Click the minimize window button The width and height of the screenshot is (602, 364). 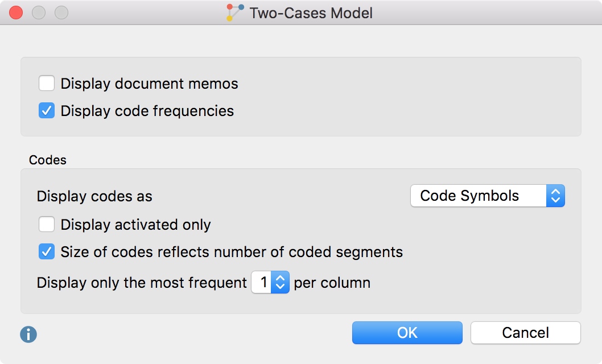click(x=39, y=13)
